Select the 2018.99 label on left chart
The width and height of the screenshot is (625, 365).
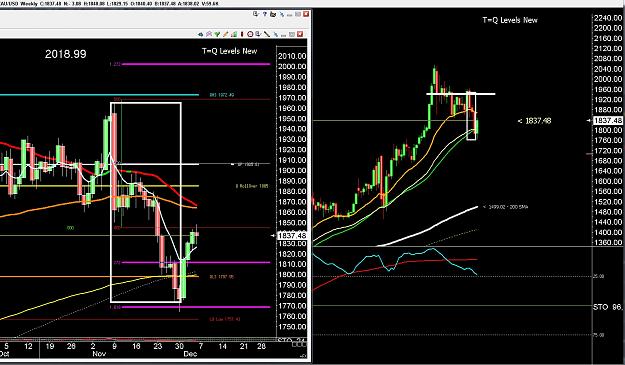click(x=65, y=54)
